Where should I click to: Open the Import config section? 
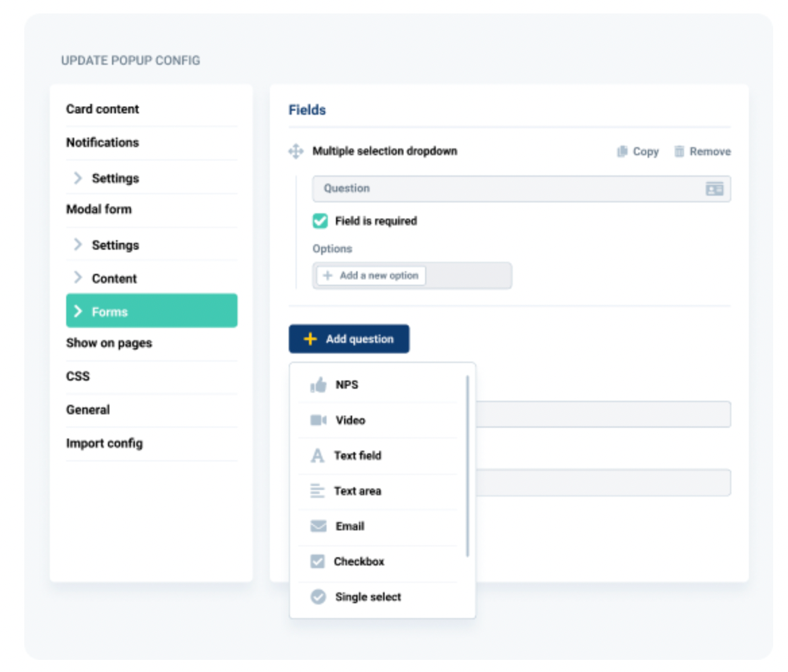(105, 443)
